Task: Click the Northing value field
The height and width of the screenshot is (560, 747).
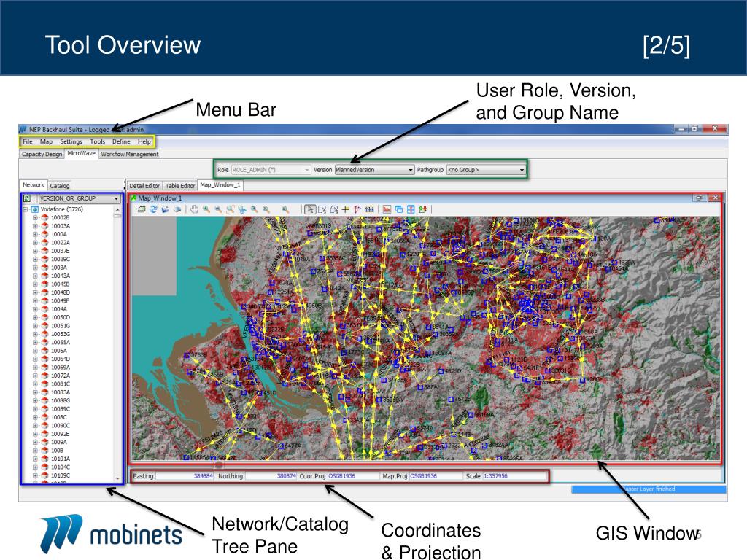Action: [x=271, y=476]
